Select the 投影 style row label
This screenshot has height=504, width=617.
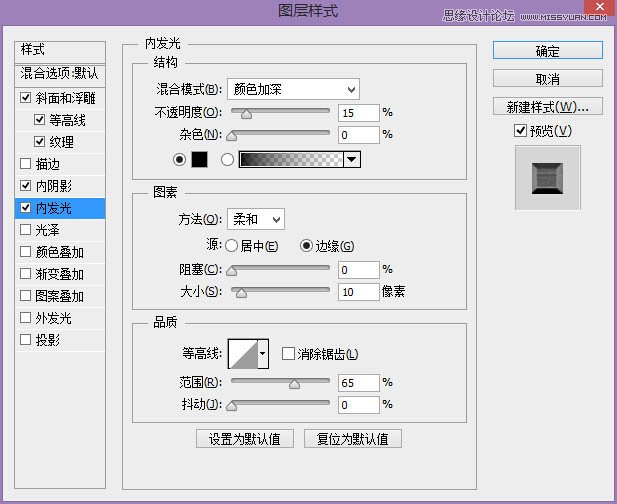pyautogui.click(x=48, y=340)
